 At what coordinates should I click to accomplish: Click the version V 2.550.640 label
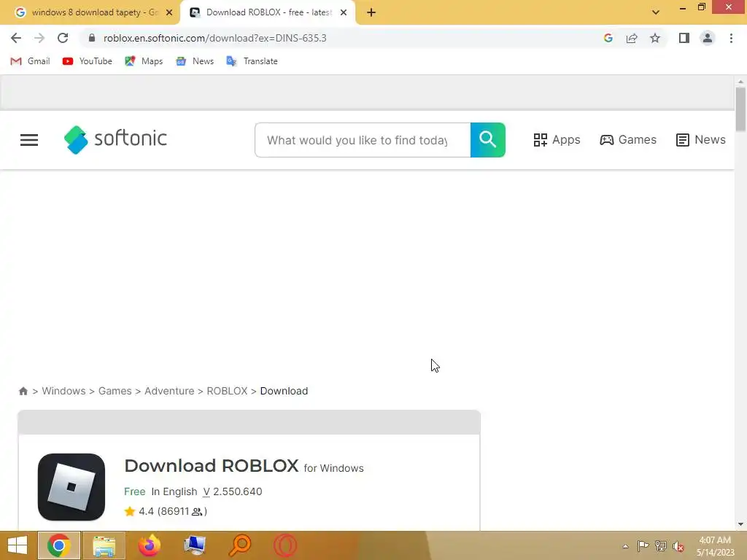(x=233, y=491)
